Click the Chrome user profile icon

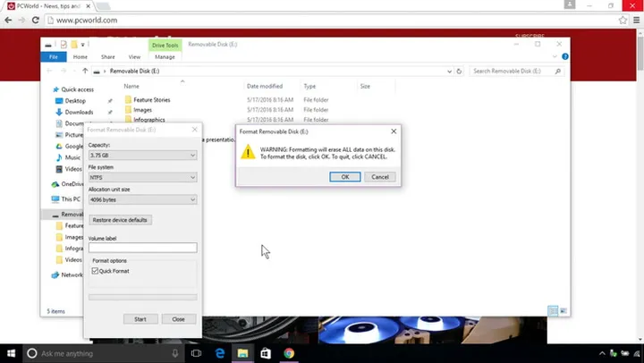pos(569,4)
